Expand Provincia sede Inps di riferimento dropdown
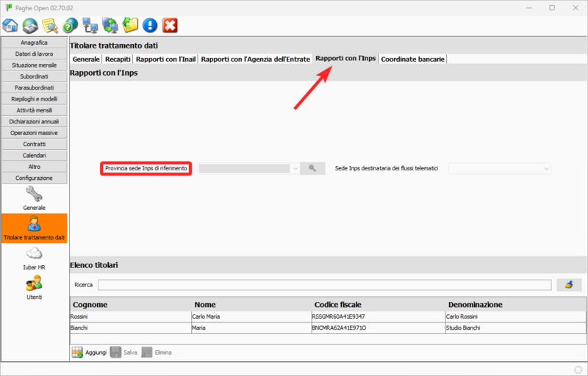Viewport: 588px width, 376px height. point(295,168)
